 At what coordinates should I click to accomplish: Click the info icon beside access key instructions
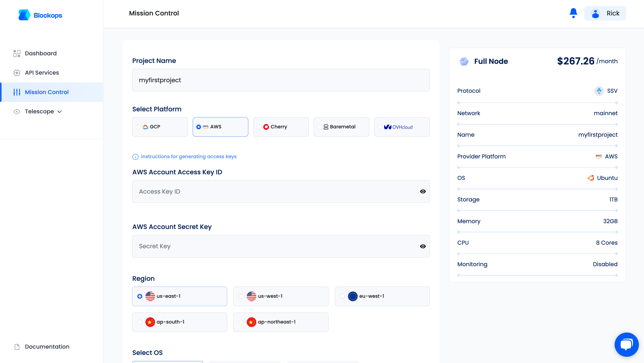pyautogui.click(x=135, y=157)
